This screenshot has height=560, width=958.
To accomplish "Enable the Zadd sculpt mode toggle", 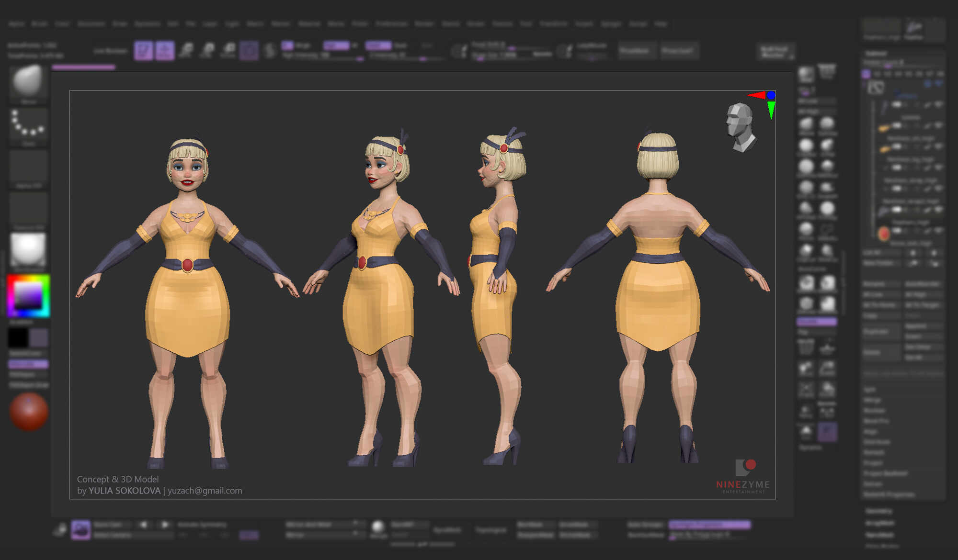I will pyautogui.click(x=378, y=45).
